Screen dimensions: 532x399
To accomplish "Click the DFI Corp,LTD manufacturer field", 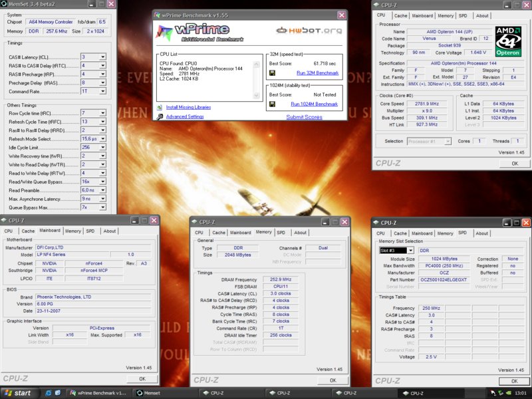I will pos(93,247).
